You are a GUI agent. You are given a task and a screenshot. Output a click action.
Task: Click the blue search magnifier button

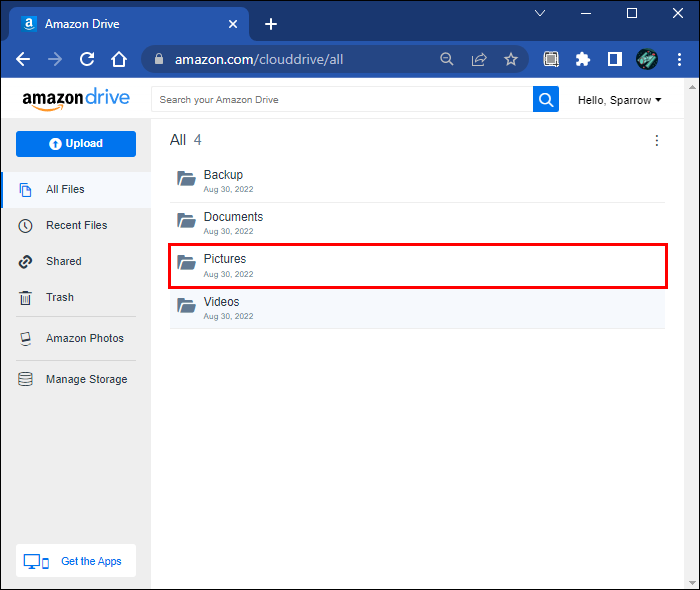click(x=546, y=99)
